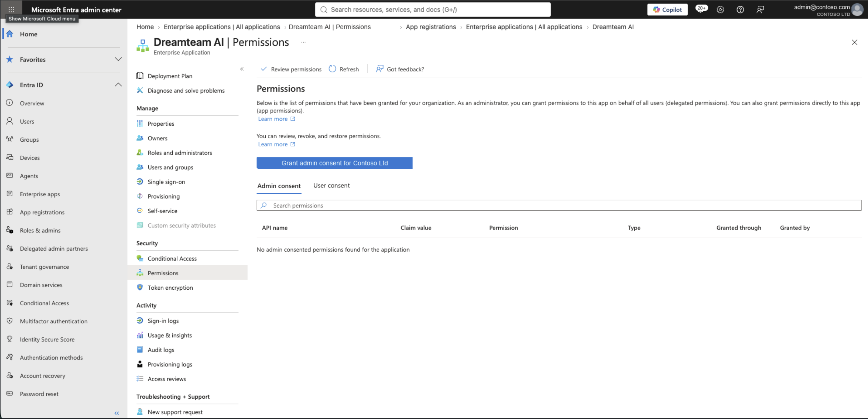Open the settings gear icon
The height and width of the screenshot is (419, 868).
point(720,9)
